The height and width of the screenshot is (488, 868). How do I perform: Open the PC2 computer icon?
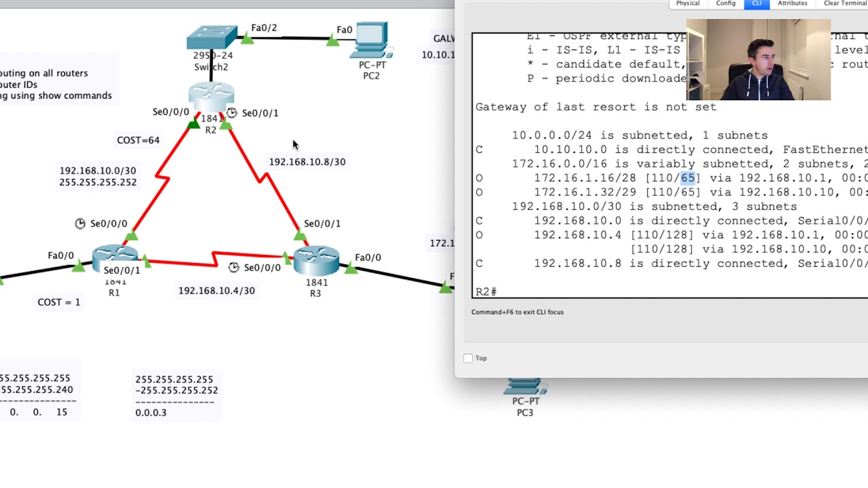[372, 41]
